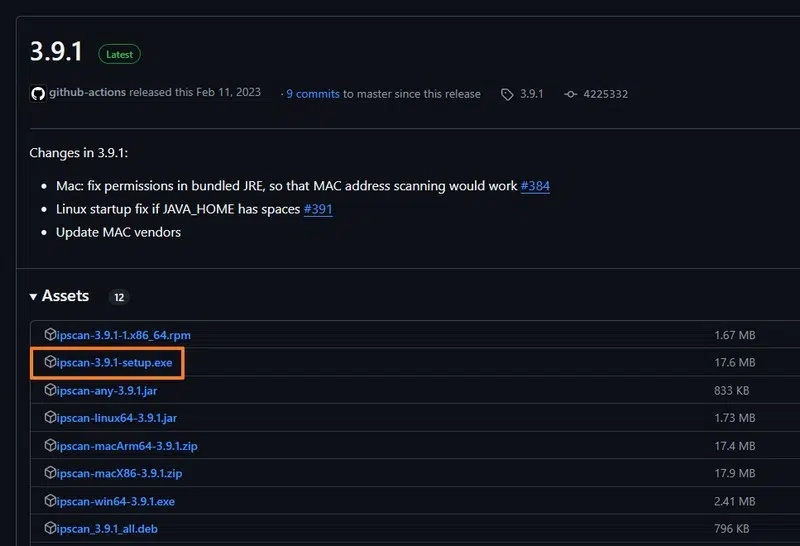Open the github-actions author link
This screenshot has width=800, height=546.
(x=87, y=92)
